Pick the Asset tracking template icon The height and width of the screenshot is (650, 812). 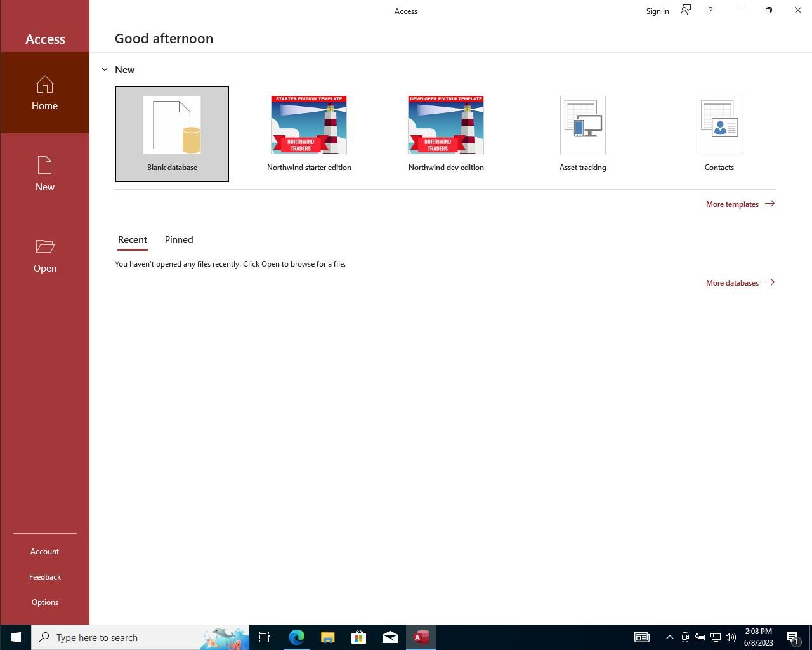point(582,125)
